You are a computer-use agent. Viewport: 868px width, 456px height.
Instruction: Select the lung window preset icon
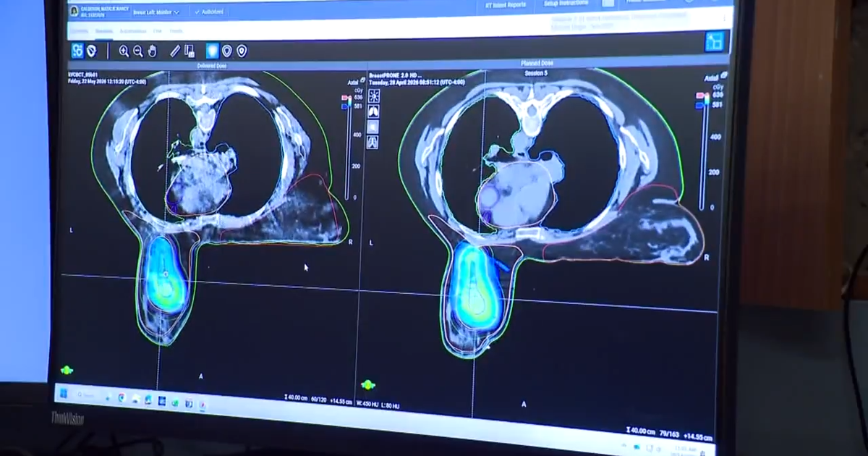pyautogui.click(x=374, y=111)
